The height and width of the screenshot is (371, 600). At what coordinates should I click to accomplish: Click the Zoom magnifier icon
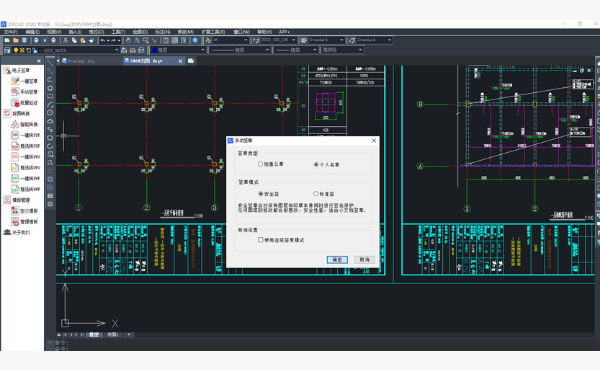click(137, 40)
